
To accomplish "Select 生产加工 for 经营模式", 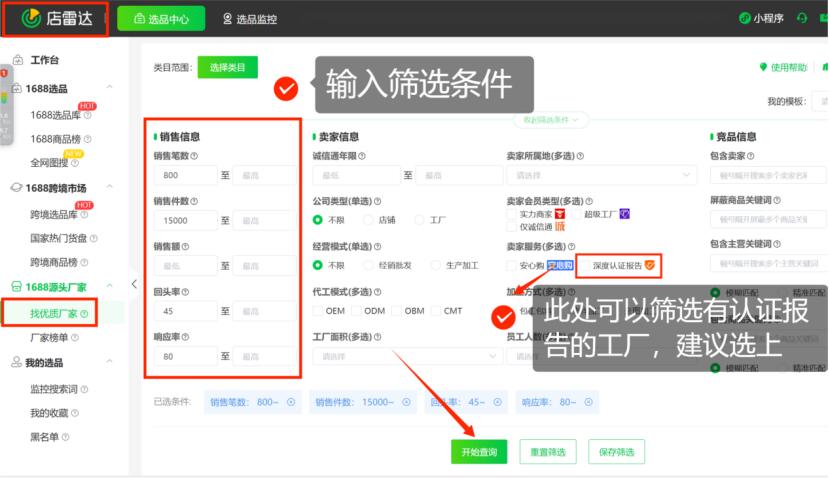I will (x=435, y=265).
